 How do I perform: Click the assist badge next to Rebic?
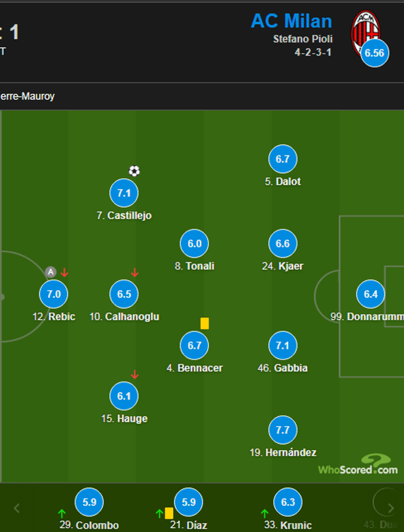[50, 272]
